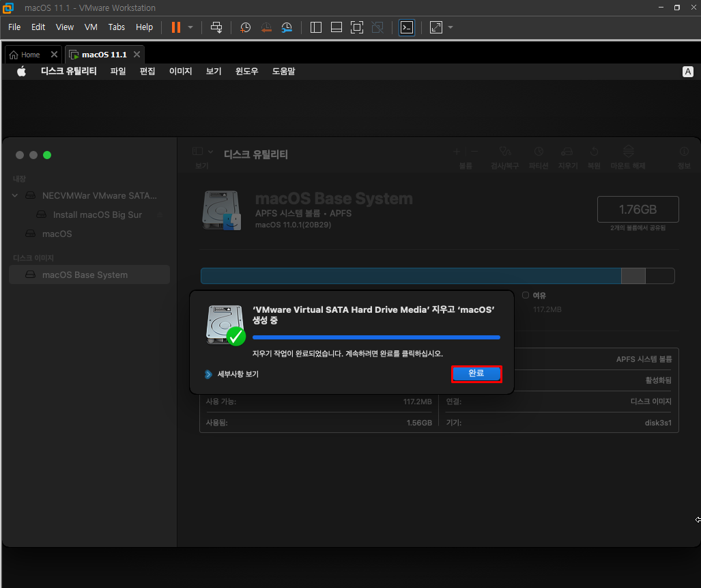Open the VM menu
The width and height of the screenshot is (701, 588).
tap(91, 27)
